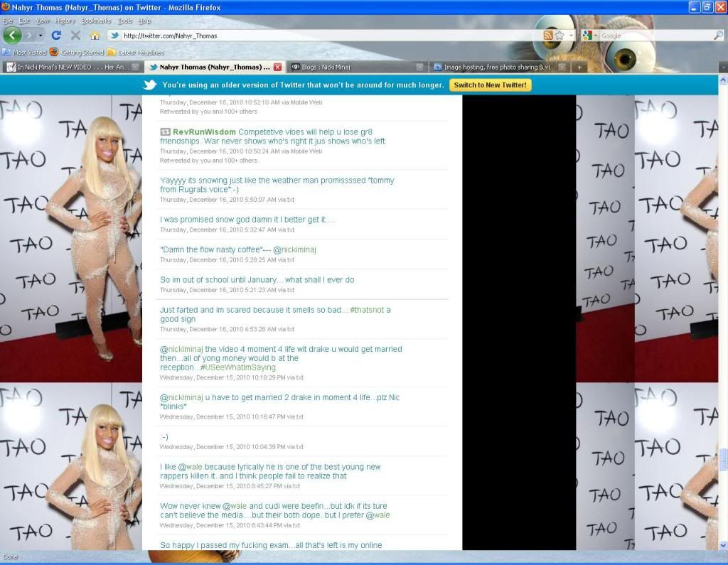Close the Nahyr Thomas tab

278,67
